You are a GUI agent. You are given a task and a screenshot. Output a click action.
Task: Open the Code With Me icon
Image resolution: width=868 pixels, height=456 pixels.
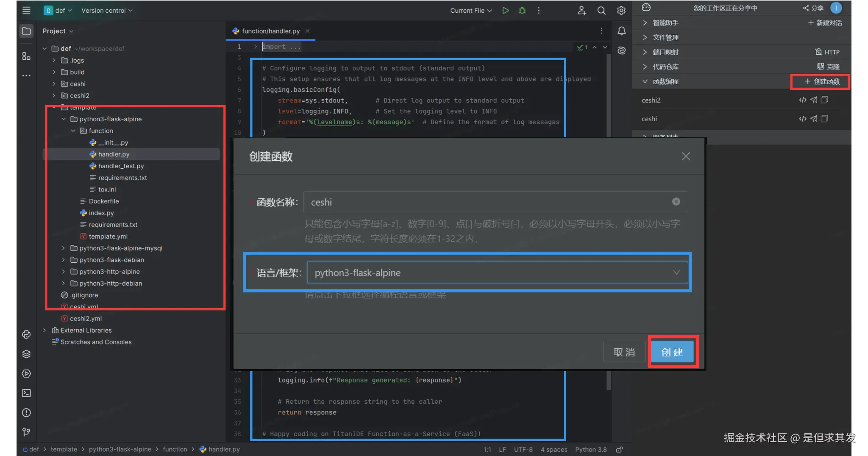pyautogui.click(x=582, y=11)
